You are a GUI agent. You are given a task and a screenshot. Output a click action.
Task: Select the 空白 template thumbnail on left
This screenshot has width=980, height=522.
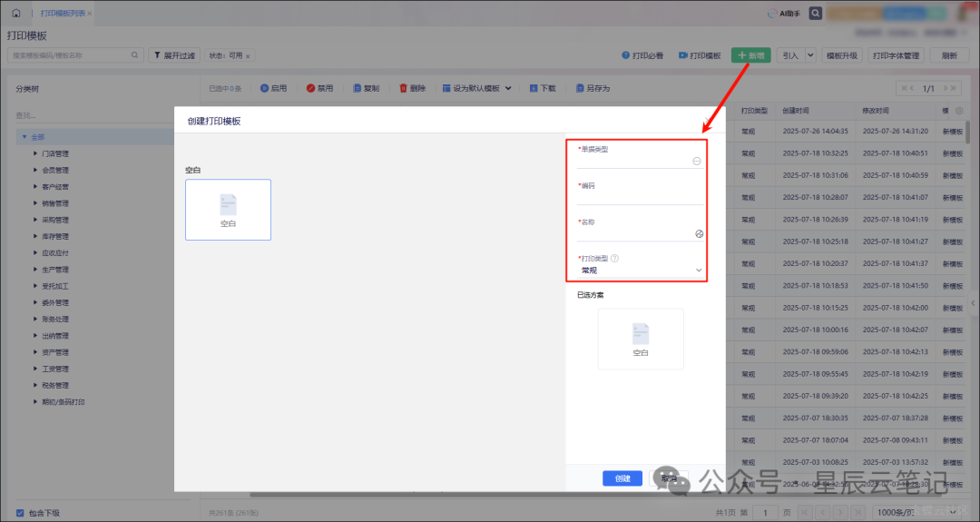[x=228, y=210]
